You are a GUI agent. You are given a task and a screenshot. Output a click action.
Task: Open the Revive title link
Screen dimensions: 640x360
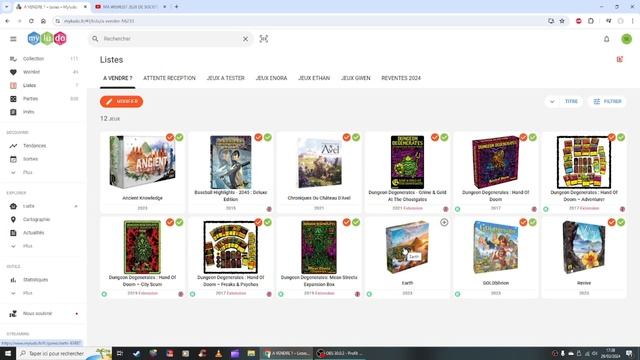[x=584, y=283]
